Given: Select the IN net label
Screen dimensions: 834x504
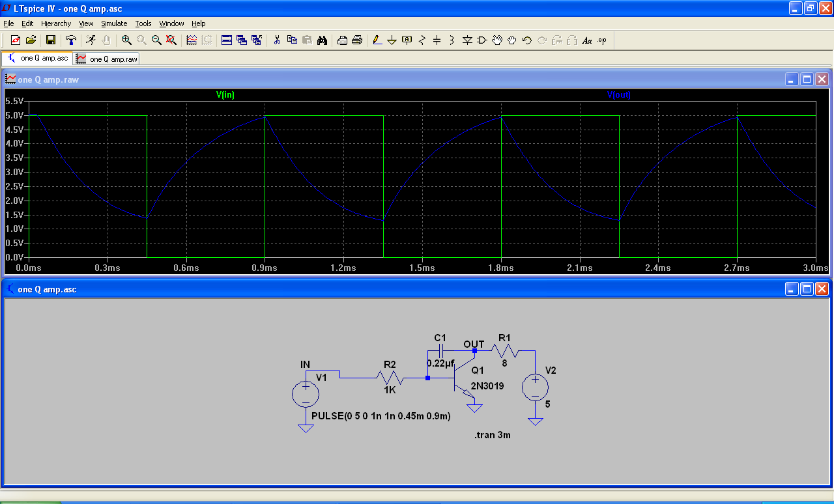Looking at the screenshot, I should pos(306,364).
